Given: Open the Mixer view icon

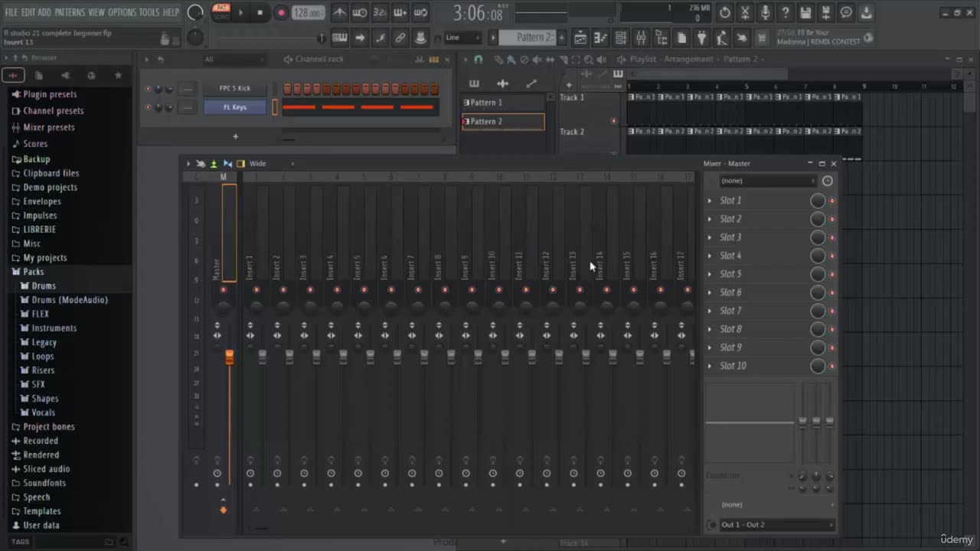Looking at the screenshot, I should tap(642, 37).
